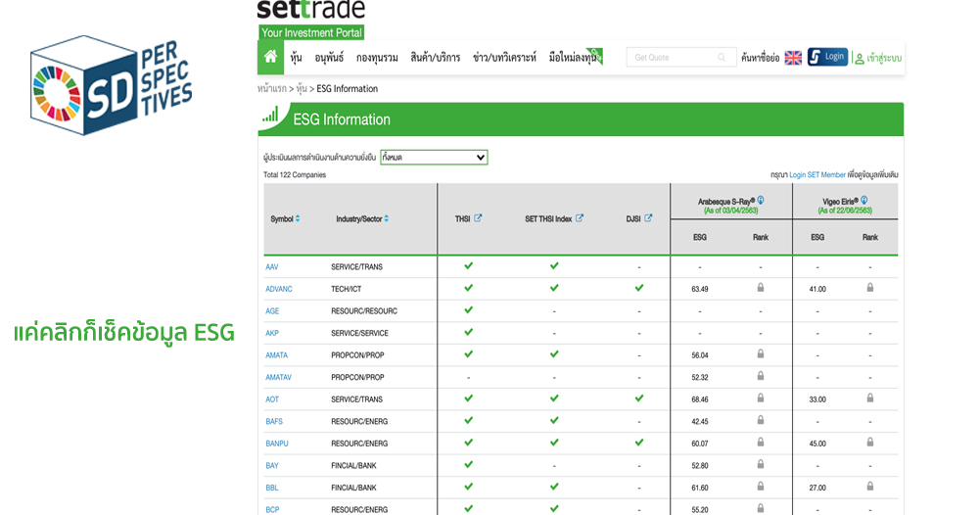The image size is (980, 515).
Task: Open the AOT symbol link
Action: pos(272,399)
